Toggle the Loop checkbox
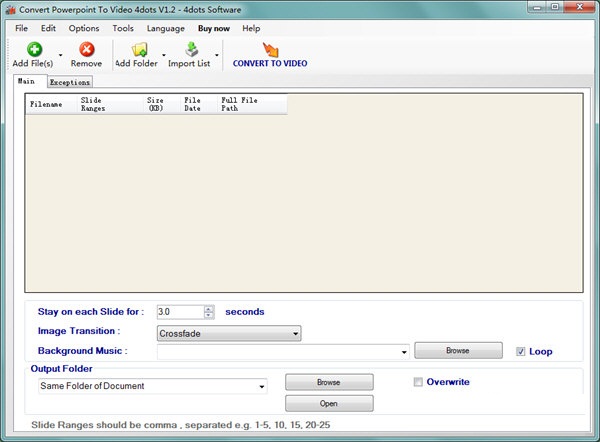The width and height of the screenshot is (600, 442). tap(520, 351)
